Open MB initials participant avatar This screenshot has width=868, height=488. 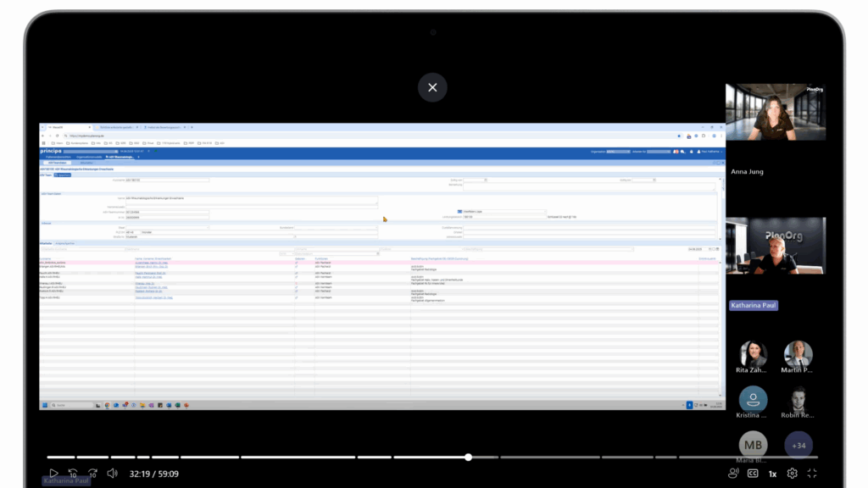(753, 445)
